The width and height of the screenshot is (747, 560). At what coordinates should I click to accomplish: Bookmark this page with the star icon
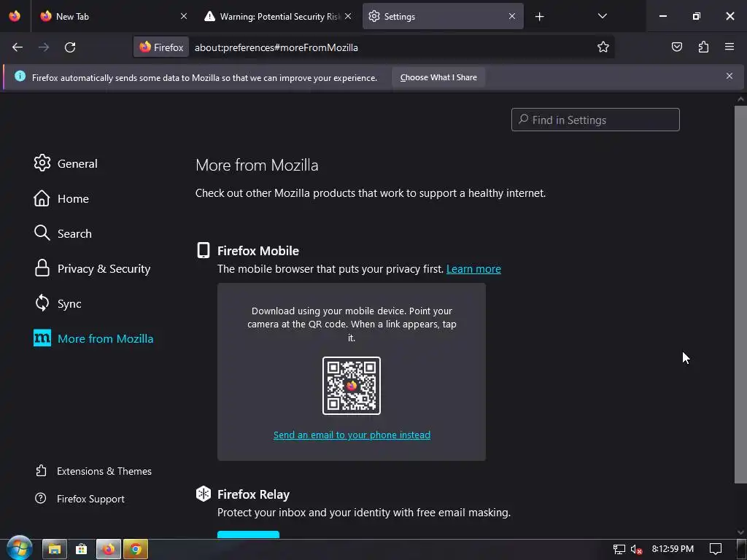point(603,47)
